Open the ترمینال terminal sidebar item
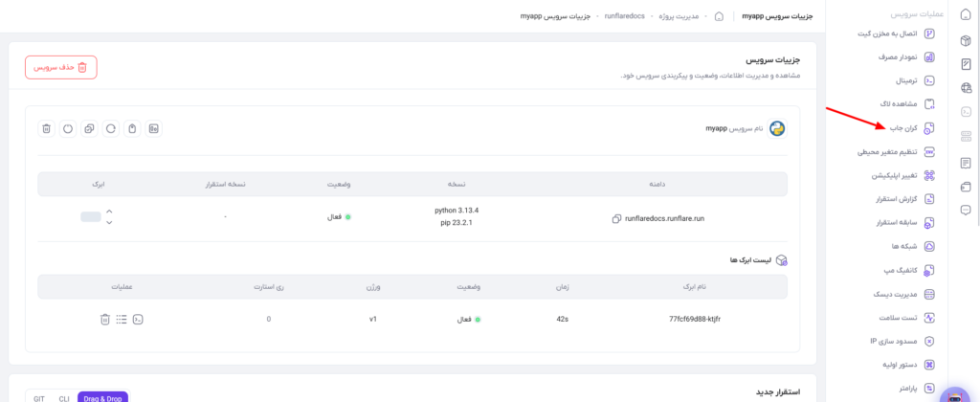Viewport: 980px width, 402px height. pyautogui.click(x=914, y=80)
